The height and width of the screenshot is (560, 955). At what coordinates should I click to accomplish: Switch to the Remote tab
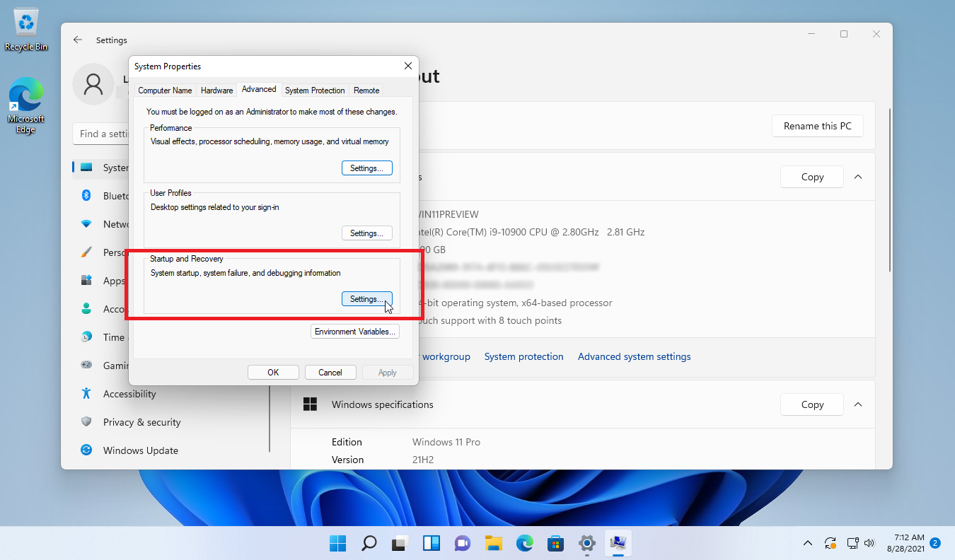point(366,91)
